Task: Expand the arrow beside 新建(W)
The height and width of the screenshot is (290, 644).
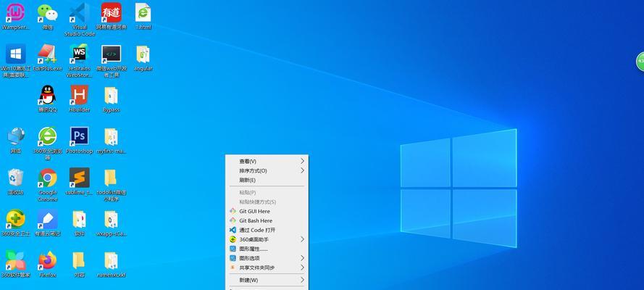Action: (x=303, y=280)
